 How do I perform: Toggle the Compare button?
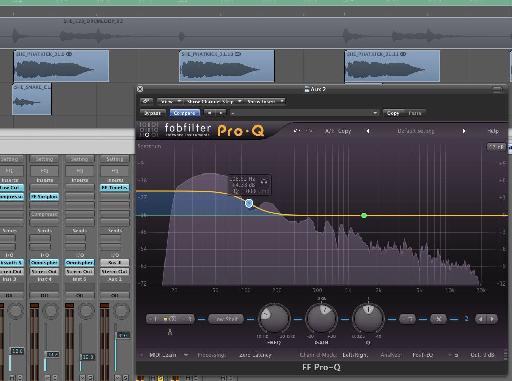(185, 113)
